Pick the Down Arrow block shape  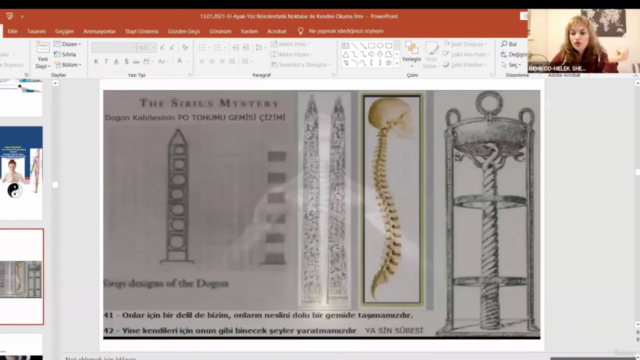[x=380, y=54]
